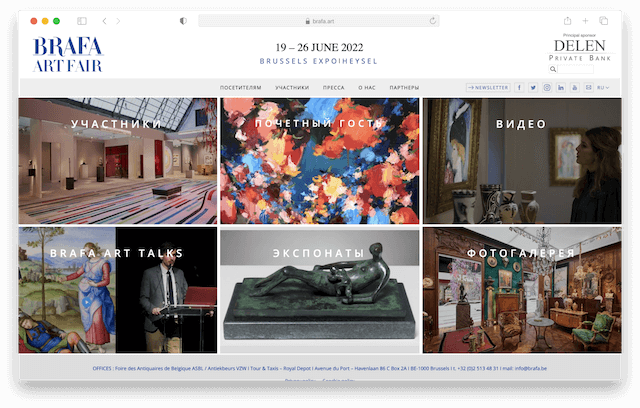Open the BRAFA Twitter icon
Image resolution: width=640 pixels, height=408 pixels.
coord(533,88)
